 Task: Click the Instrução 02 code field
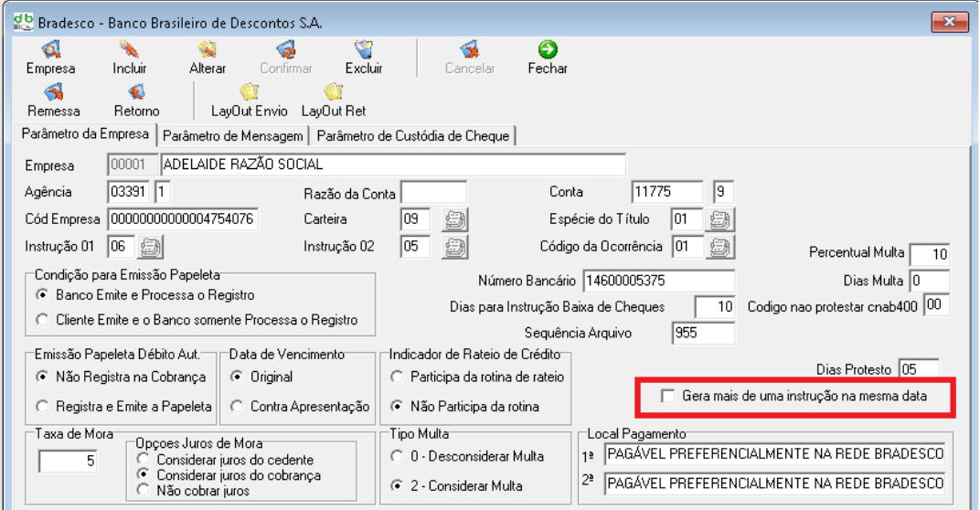pos(416,246)
